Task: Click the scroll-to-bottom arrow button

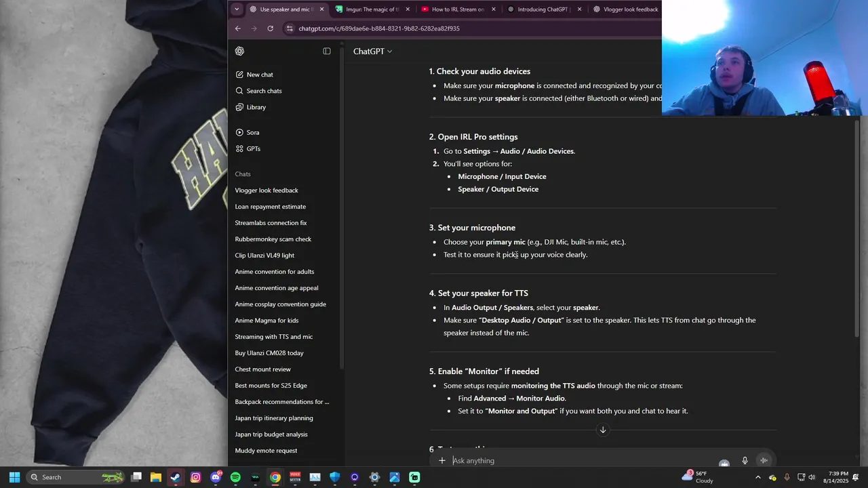Action: (x=603, y=430)
